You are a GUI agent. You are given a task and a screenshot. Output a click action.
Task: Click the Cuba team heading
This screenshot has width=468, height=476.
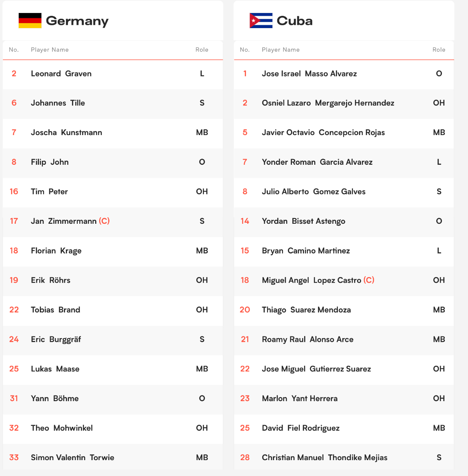pos(294,21)
